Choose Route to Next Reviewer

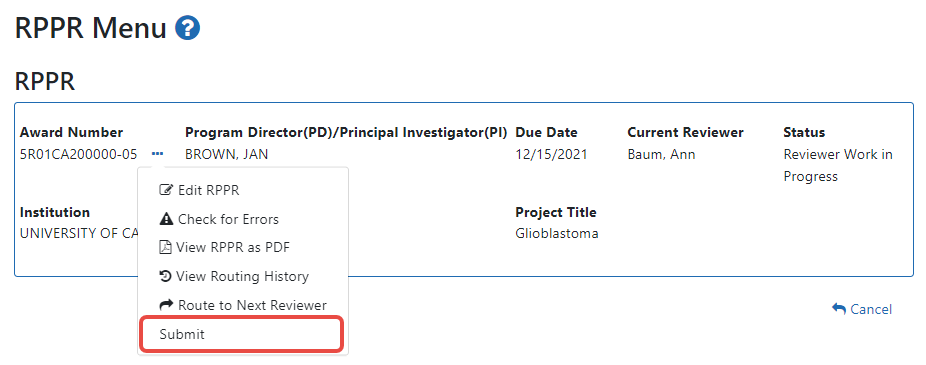[243, 305]
